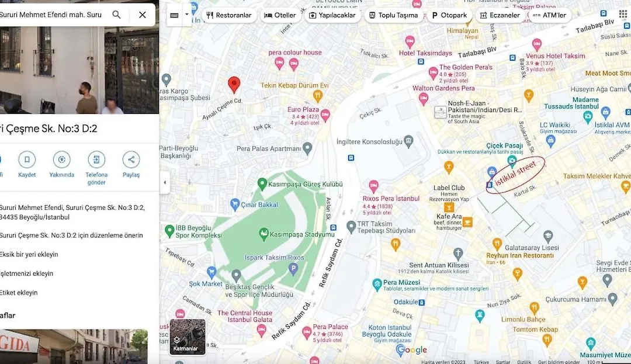Select the Nosh-E-Jaan restaurant thumbnail marker
Viewport: 631px width, 364px height.
pyautogui.click(x=441, y=112)
